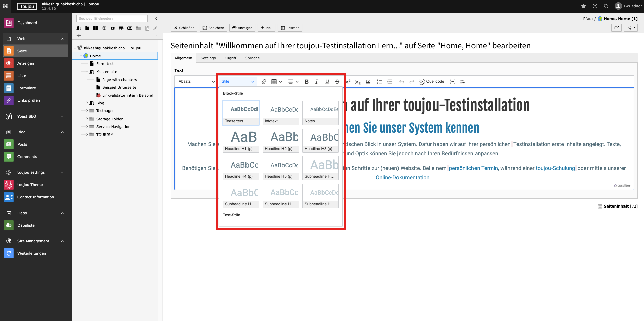
Task: Insert a soft hyphen with the (–) icon
Action: 453,81
